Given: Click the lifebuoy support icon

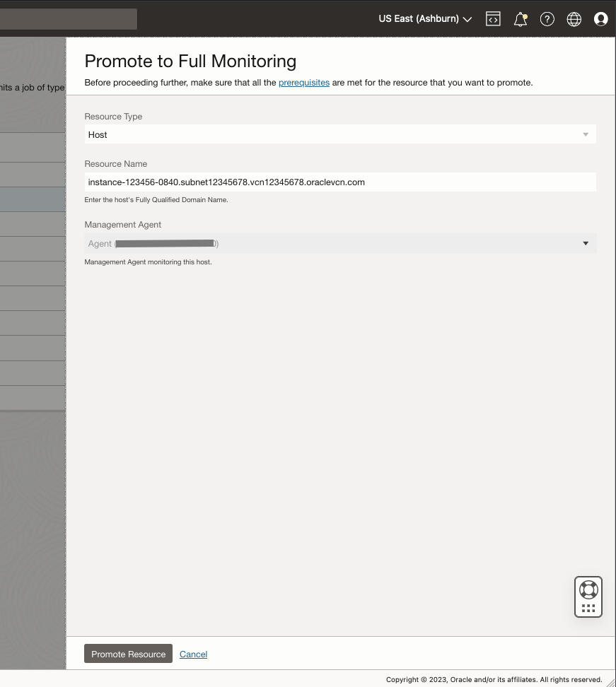Looking at the screenshot, I should (x=588, y=589).
